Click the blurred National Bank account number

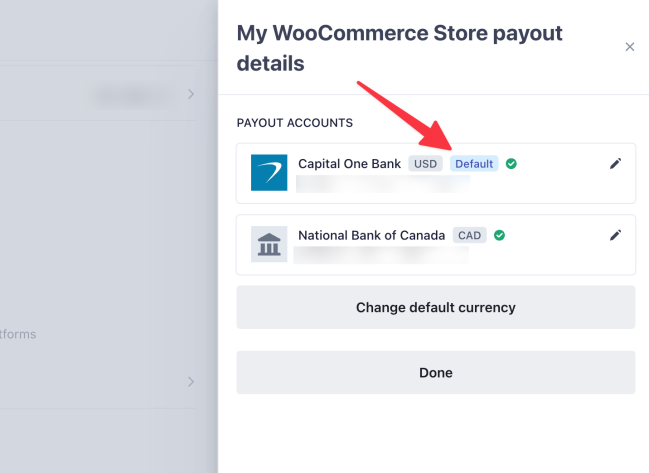(382, 255)
